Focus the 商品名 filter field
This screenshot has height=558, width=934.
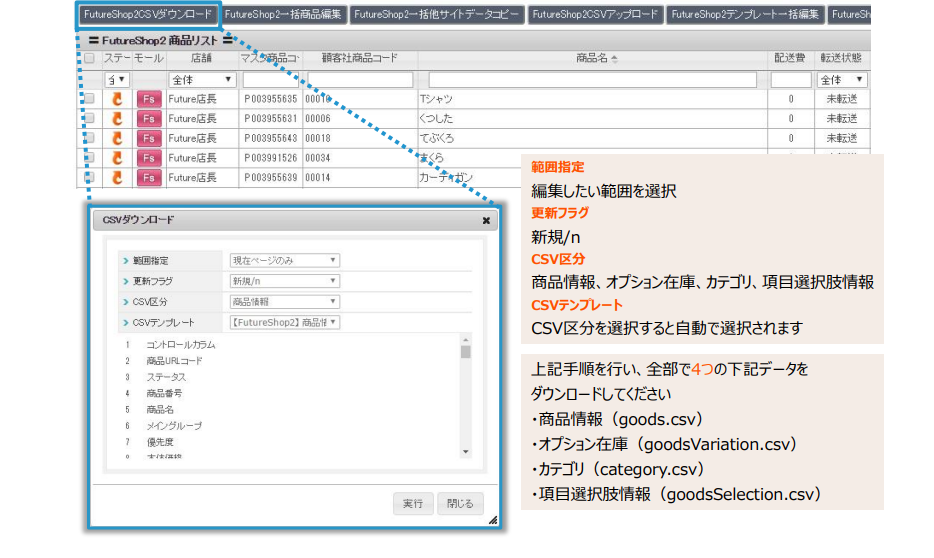(593, 79)
